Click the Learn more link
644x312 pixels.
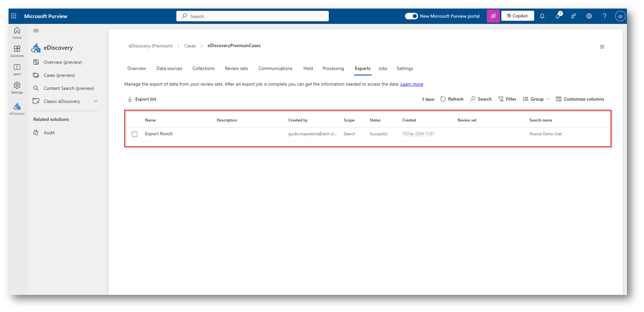pos(411,84)
